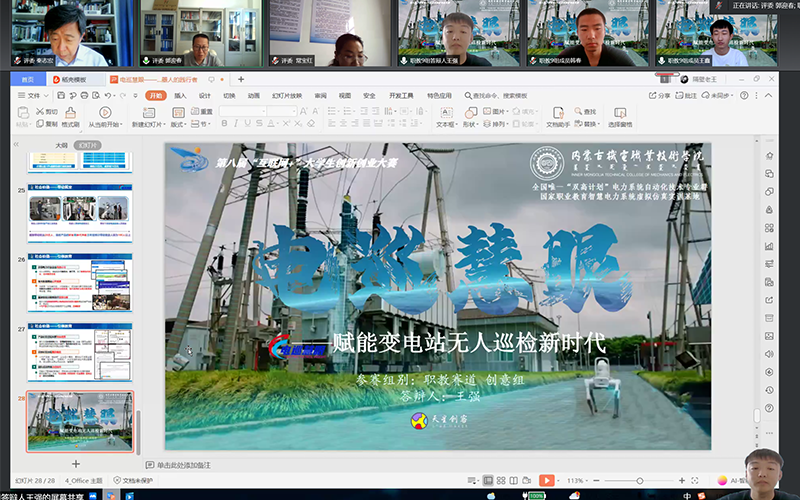Click the 分享 share button

(659, 96)
